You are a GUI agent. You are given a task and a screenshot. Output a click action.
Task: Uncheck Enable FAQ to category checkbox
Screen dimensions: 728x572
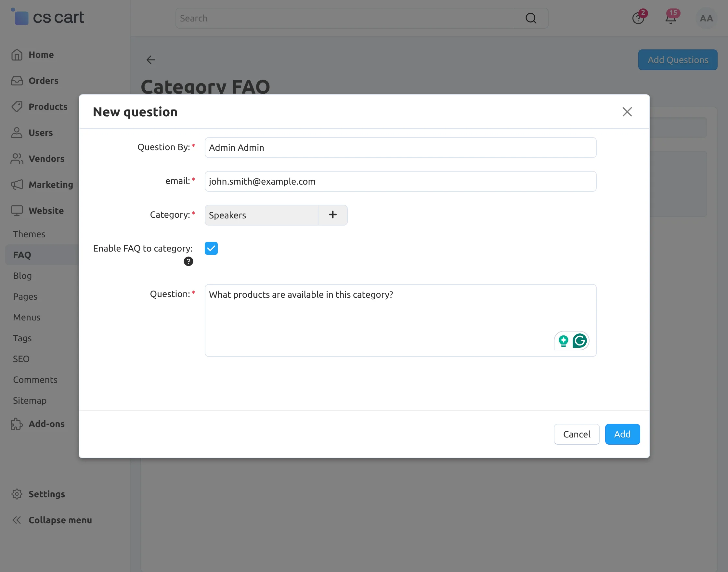pyautogui.click(x=211, y=248)
